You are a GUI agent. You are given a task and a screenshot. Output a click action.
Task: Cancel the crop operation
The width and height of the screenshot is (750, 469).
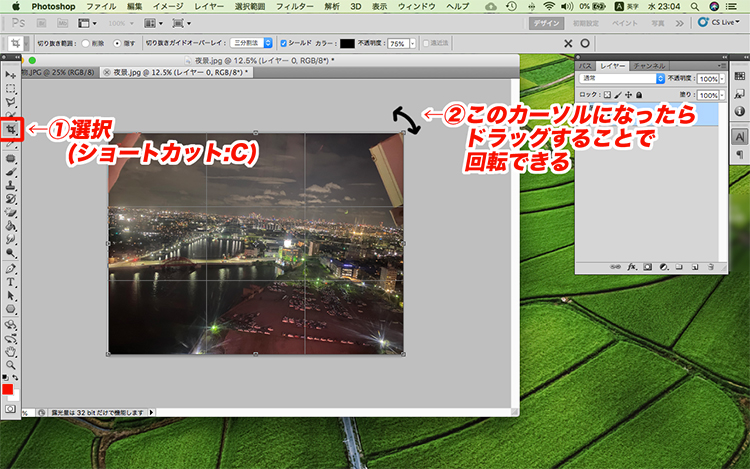pyautogui.click(x=568, y=44)
